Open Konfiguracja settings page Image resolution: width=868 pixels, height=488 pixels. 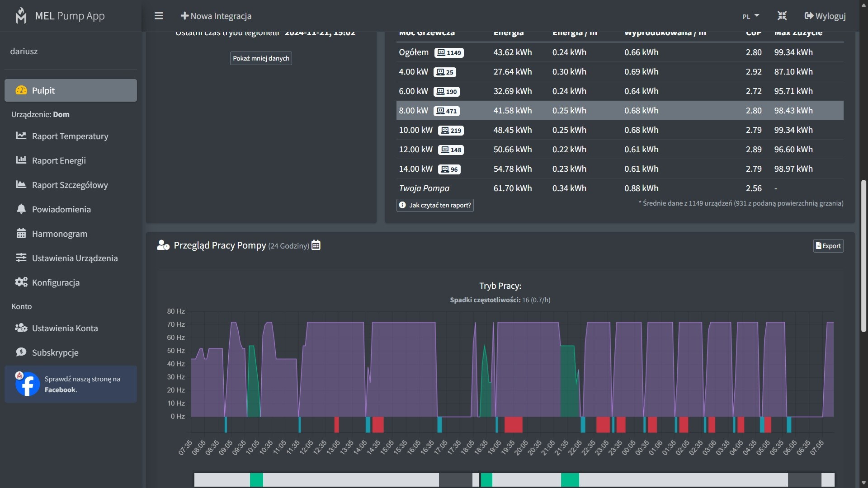(56, 282)
